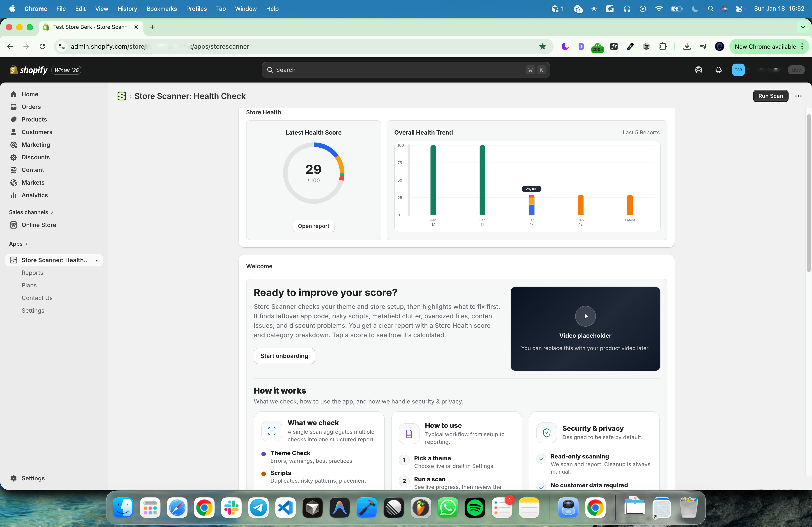This screenshot has height=527, width=812.
Task: Open the Online Store icon
Action: click(14, 225)
